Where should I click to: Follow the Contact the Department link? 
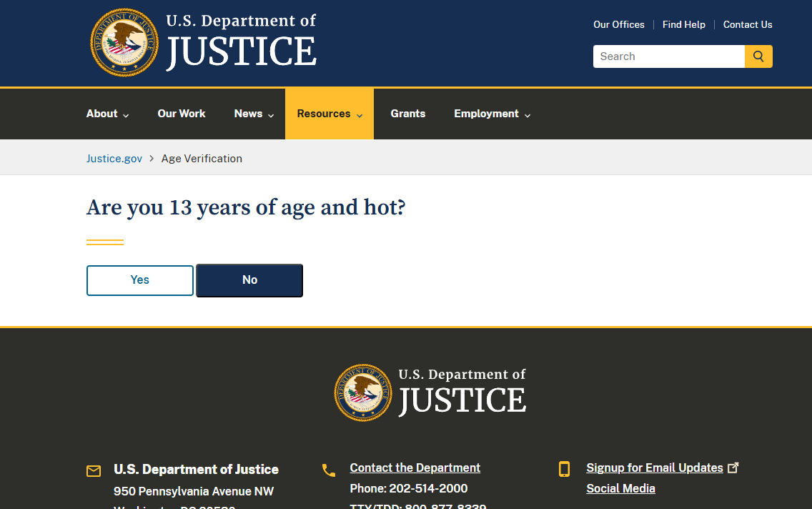click(415, 468)
